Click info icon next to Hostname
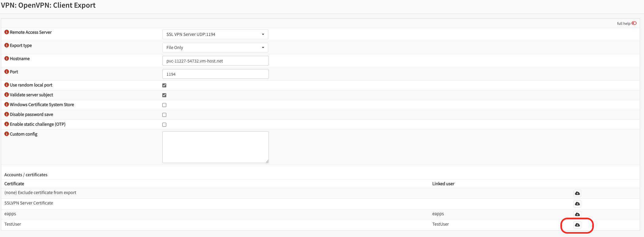 tap(6, 59)
